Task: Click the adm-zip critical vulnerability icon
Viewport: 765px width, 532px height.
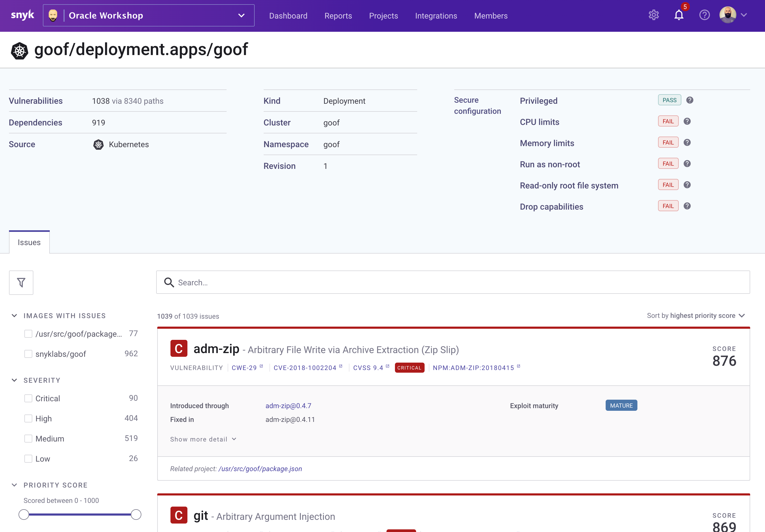Action: (x=178, y=349)
